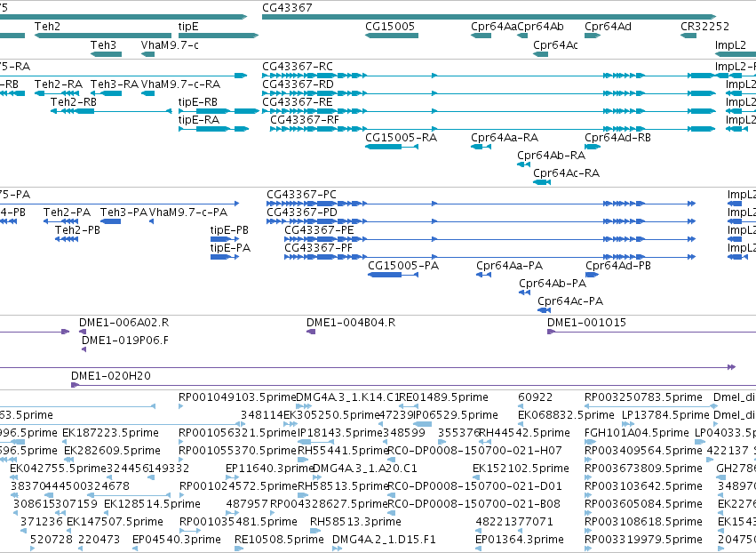Select the Cpr64Ab-PA protein label

click(553, 284)
